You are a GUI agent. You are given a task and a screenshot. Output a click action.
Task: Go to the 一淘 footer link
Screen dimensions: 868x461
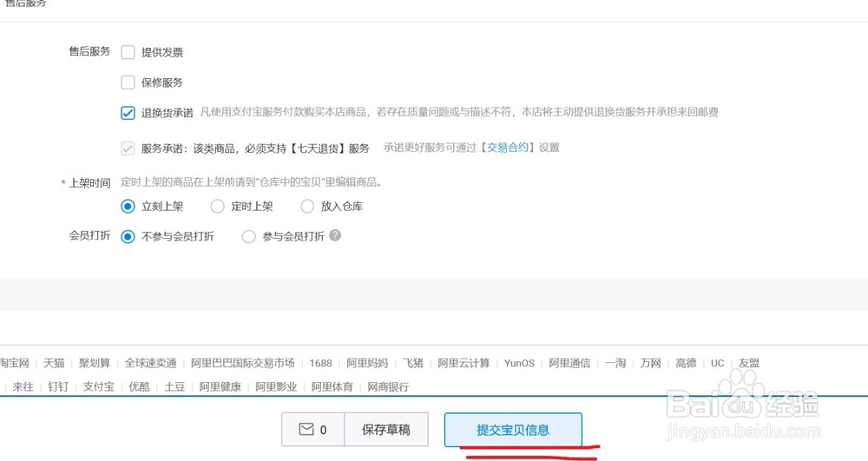click(x=615, y=363)
